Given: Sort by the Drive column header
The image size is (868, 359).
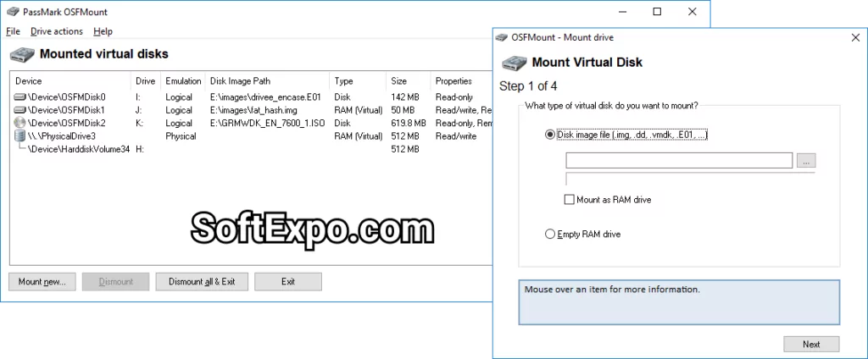Looking at the screenshot, I should pos(146,81).
